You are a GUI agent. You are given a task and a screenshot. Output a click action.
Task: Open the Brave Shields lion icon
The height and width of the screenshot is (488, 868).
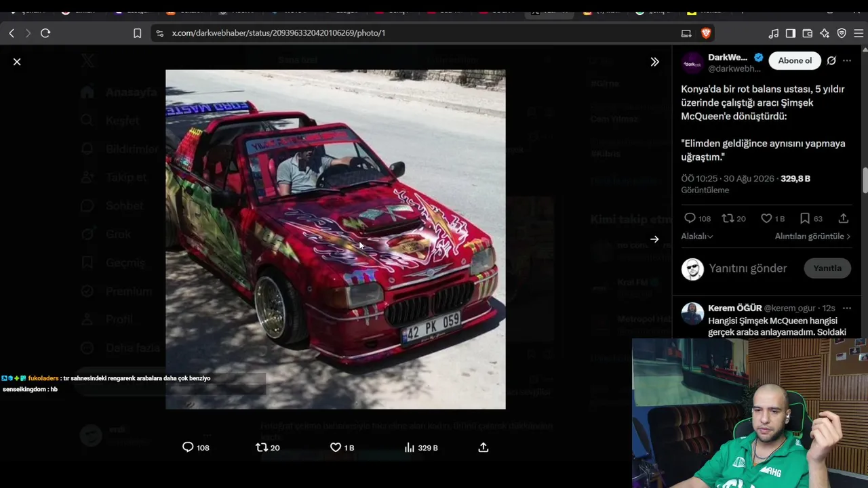pyautogui.click(x=705, y=33)
